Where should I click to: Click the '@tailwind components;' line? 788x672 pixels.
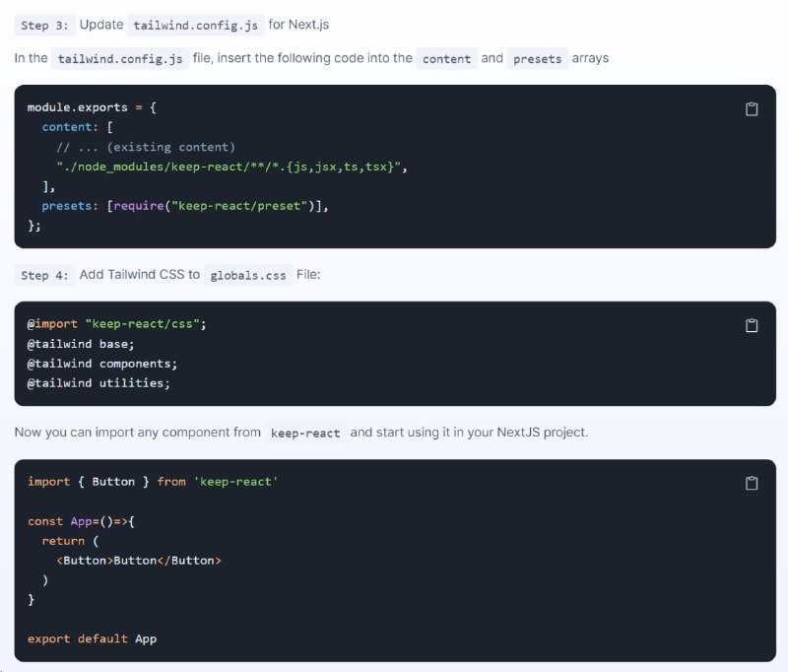[102, 364]
